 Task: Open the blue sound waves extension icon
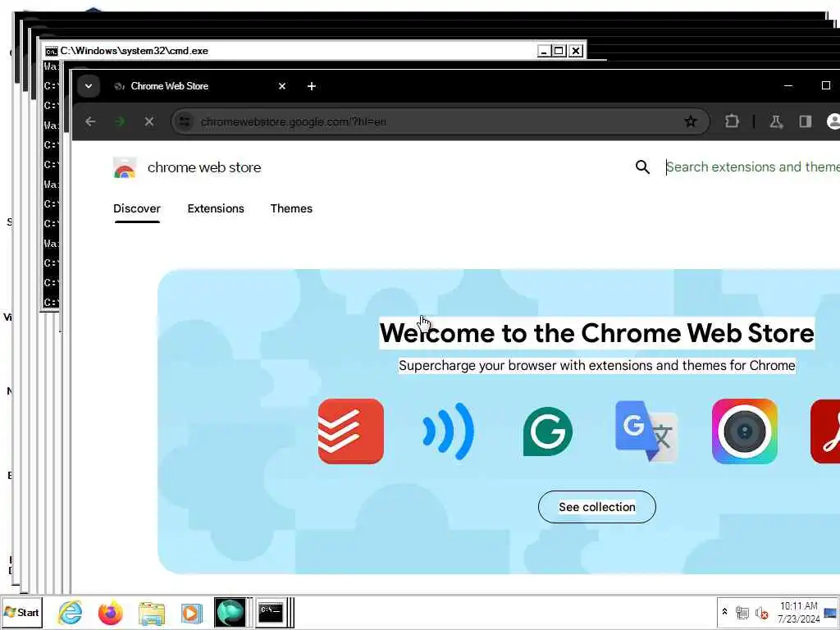pyautogui.click(x=449, y=431)
